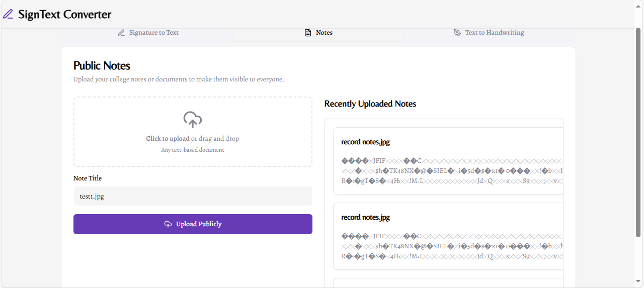Click the 'Click to upload' text in the drop zone
The height and width of the screenshot is (288, 644).
168,139
